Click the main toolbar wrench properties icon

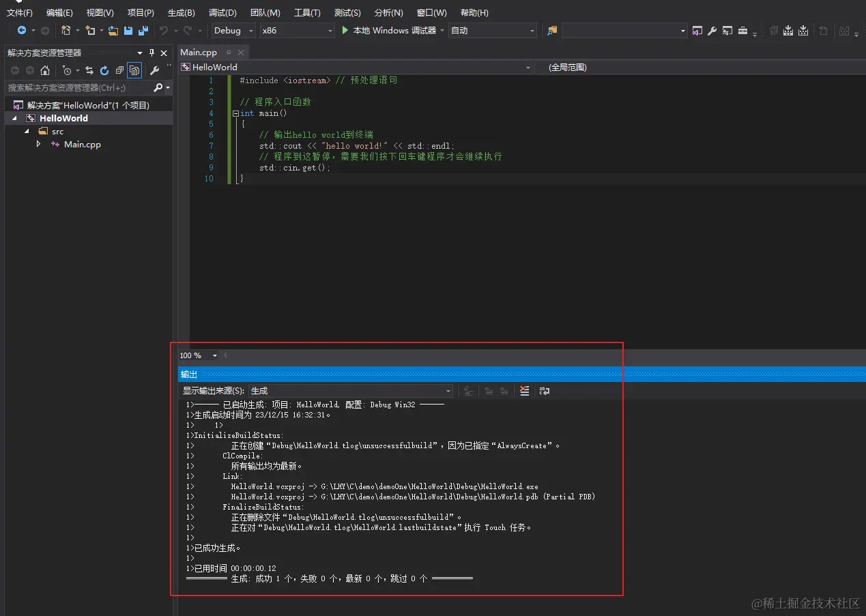tap(712, 31)
